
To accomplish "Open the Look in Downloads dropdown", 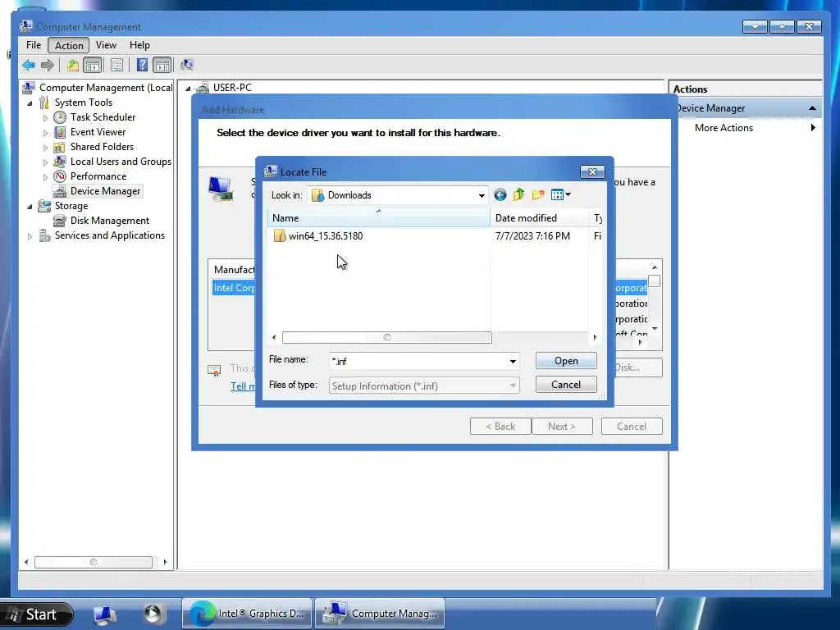I will [482, 195].
